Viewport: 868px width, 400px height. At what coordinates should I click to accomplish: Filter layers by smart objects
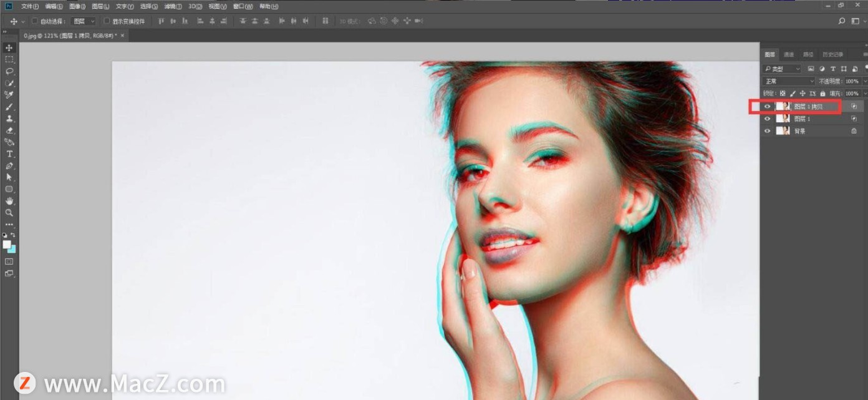(855, 69)
